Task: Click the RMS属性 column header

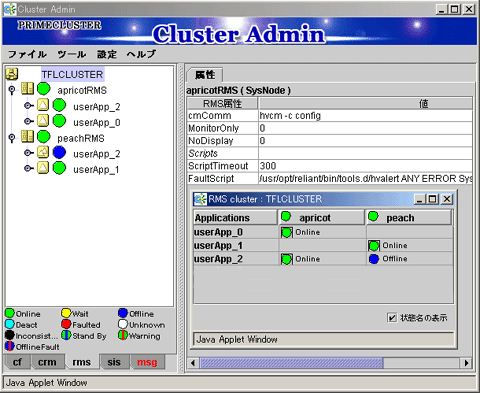Action: point(223,104)
